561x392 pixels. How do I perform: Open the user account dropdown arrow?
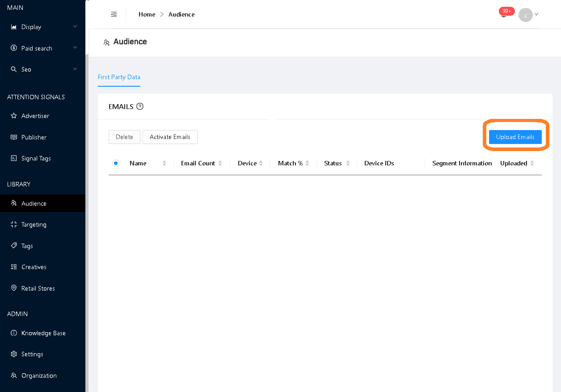[x=536, y=14]
